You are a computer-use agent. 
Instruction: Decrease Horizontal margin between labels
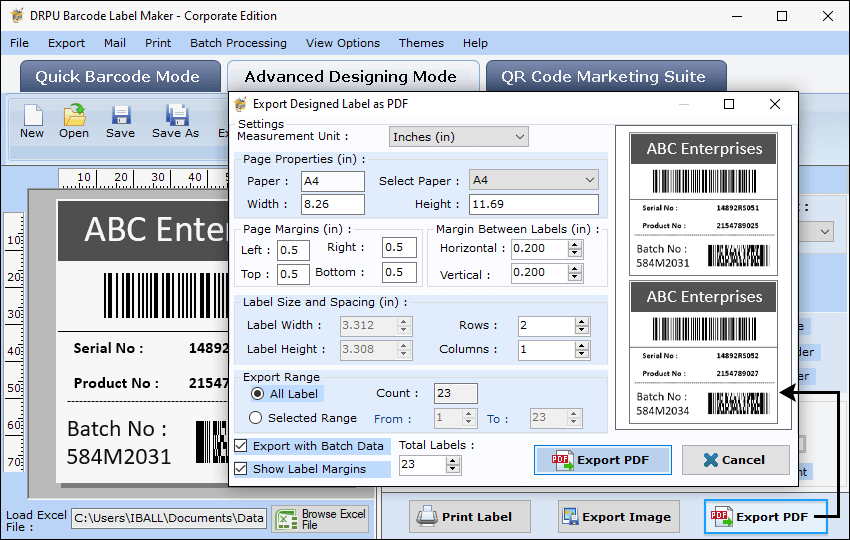575,253
